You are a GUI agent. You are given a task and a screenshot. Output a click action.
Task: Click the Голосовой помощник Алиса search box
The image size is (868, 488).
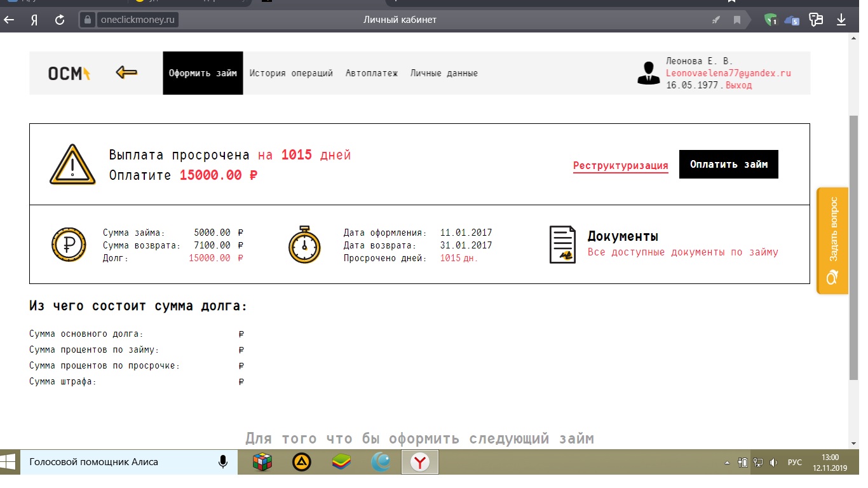pos(128,462)
